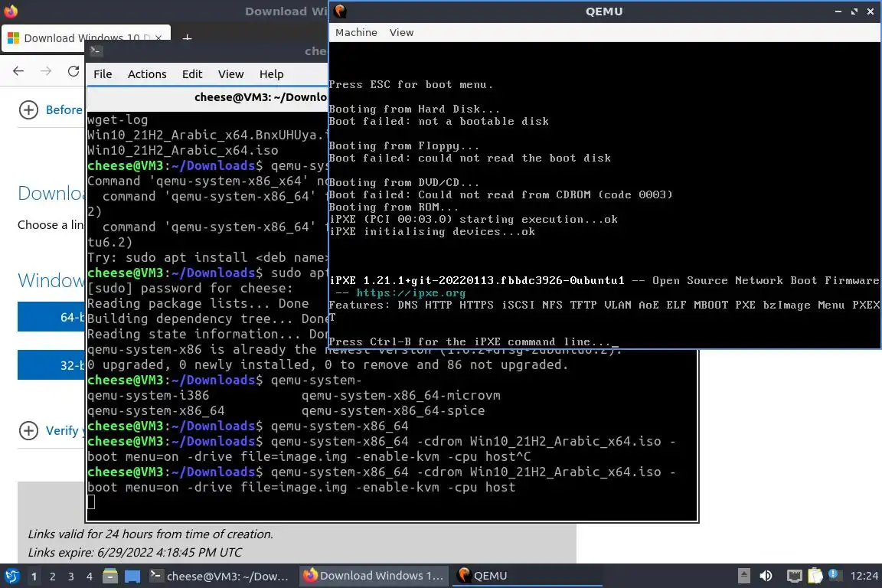The image size is (882, 588).
Task: Open the File menu in the terminal
Action: (103, 74)
